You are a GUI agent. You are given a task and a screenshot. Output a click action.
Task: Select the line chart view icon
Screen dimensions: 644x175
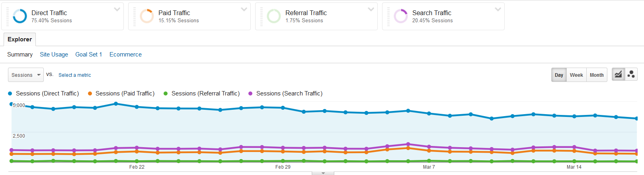[x=618, y=74]
